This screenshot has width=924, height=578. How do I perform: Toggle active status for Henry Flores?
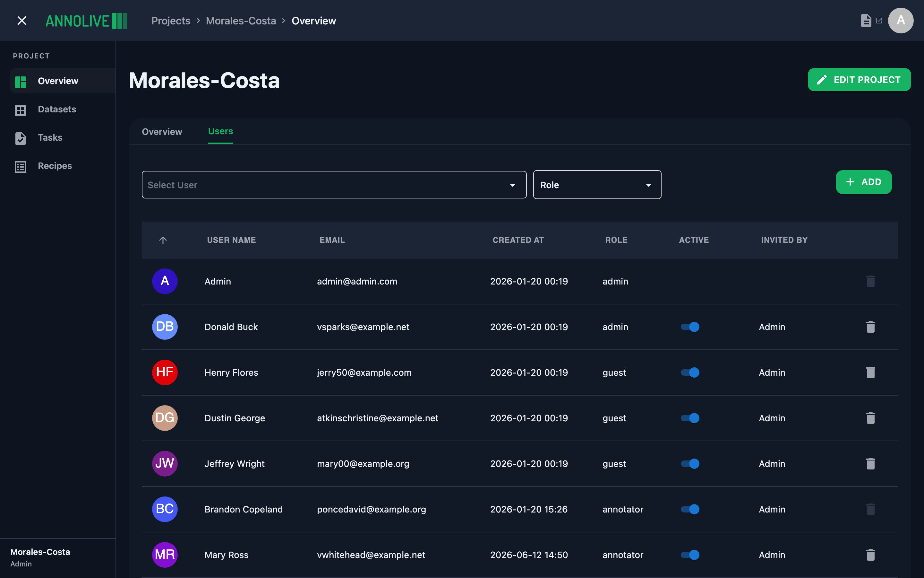coord(690,372)
